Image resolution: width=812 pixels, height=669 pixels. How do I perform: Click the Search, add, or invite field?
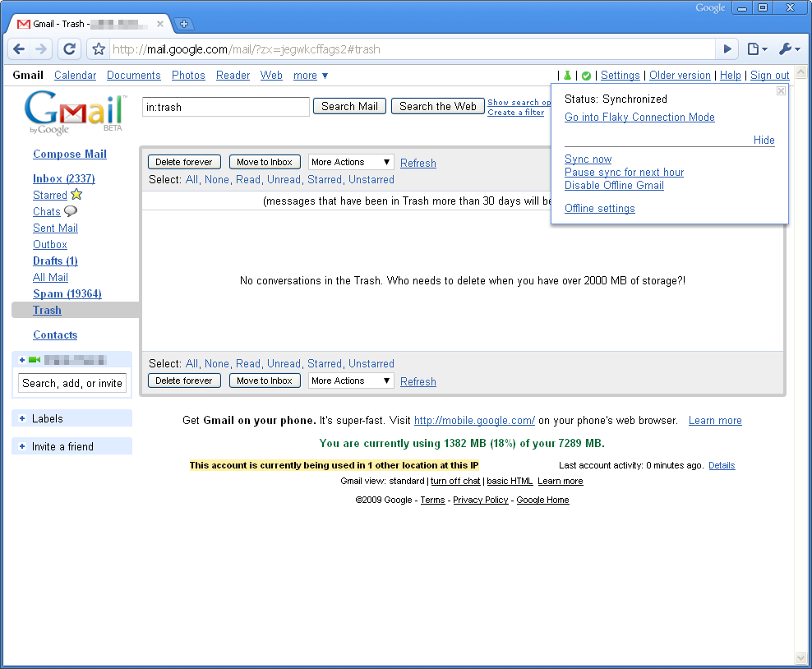click(x=72, y=383)
